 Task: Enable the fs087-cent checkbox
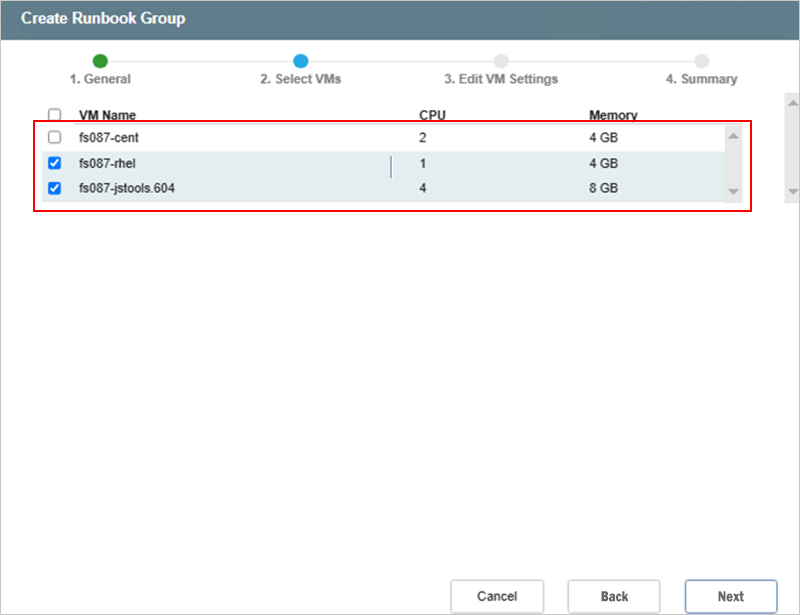tap(55, 138)
